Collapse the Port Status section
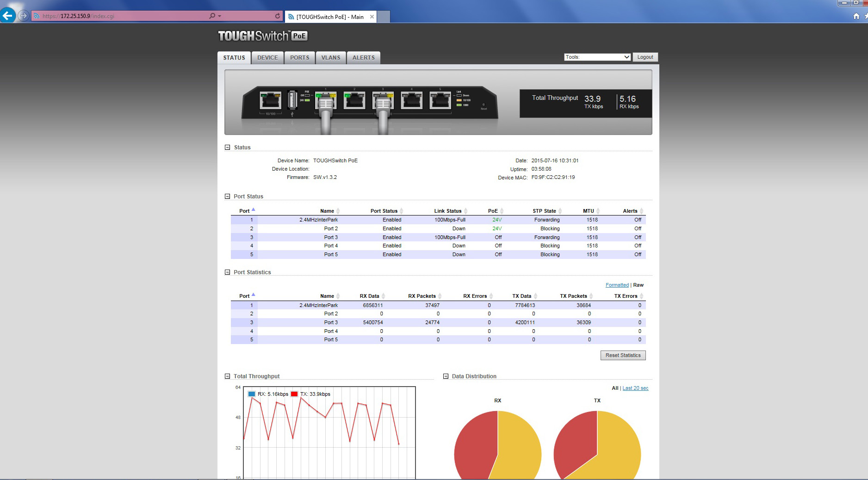868x480 pixels. click(227, 197)
